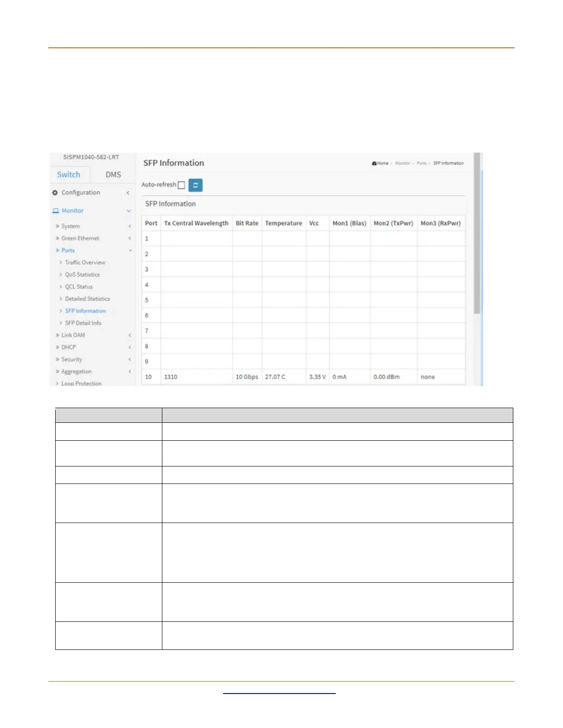Select the Switch tab
Image resolution: width=563 pixels, height=728 pixels.
point(69,175)
